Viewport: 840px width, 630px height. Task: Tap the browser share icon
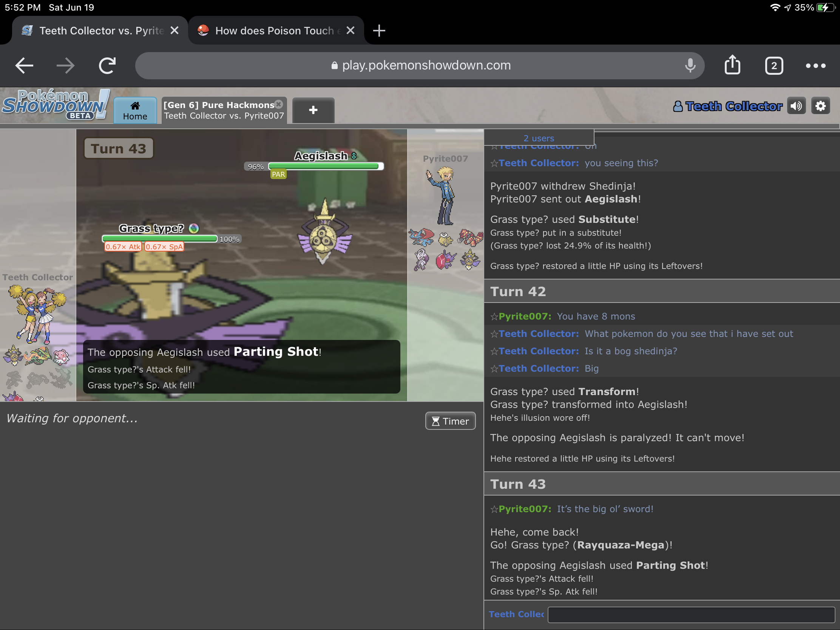point(732,65)
